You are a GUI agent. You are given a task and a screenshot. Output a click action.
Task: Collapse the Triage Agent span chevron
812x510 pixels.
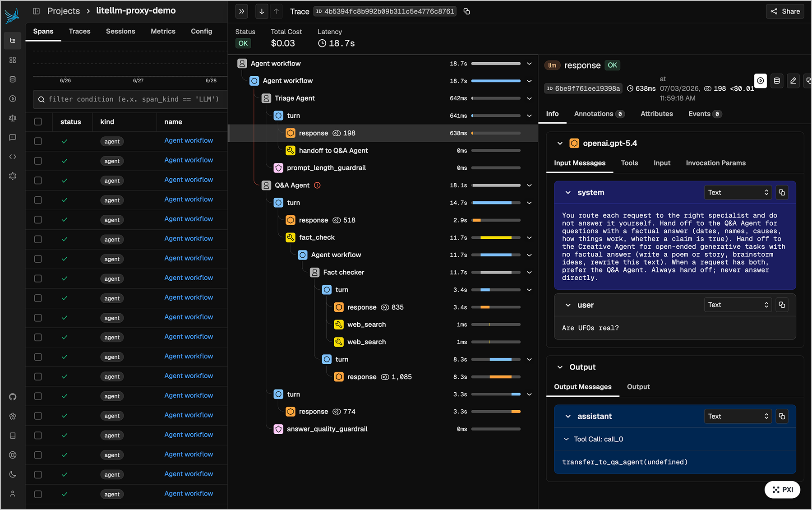tap(529, 98)
